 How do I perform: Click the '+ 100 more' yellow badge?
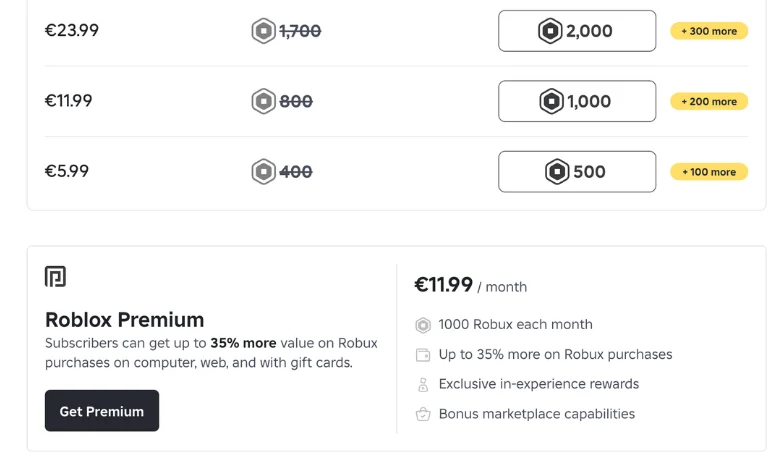point(709,172)
